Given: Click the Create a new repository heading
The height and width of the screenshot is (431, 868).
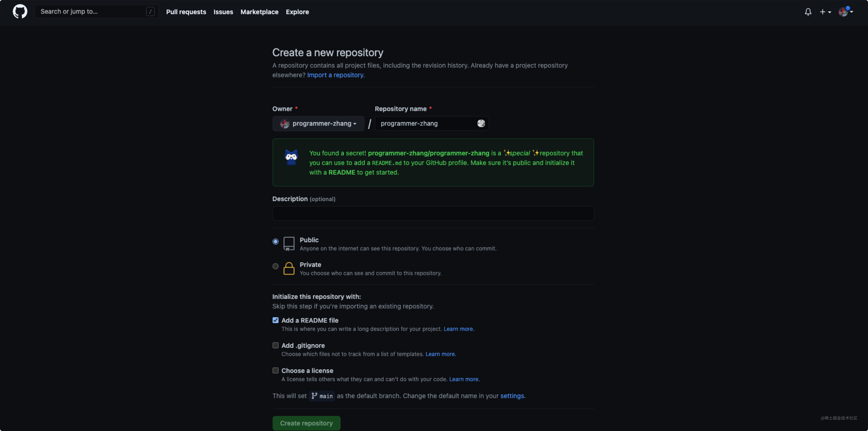Looking at the screenshot, I should (328, 52).
